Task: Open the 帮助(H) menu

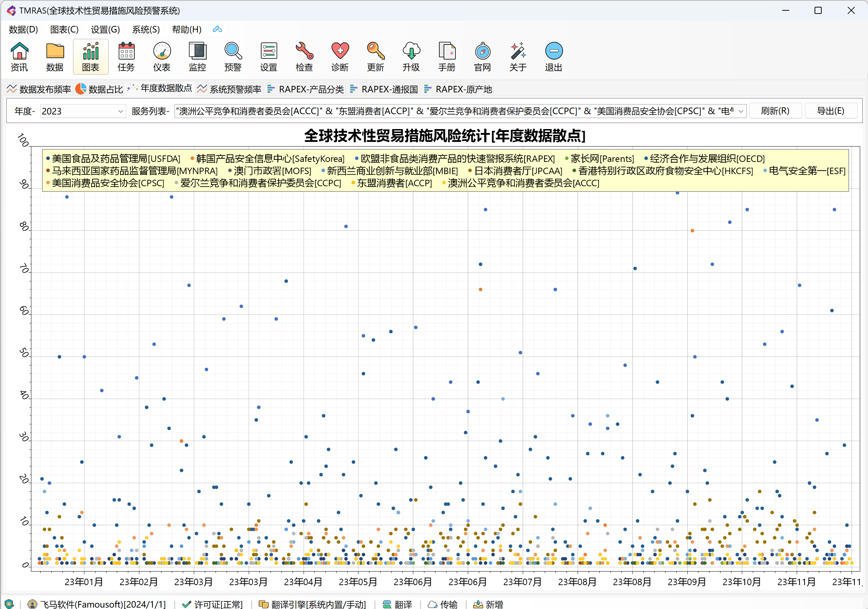Action: (x=187, y=29)
